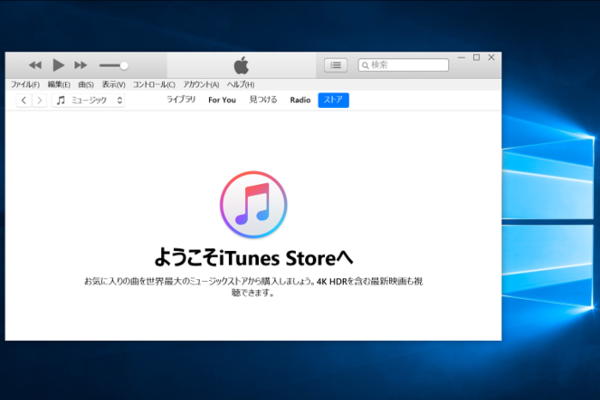Switch to the For You tab
The height and width of the screenshot is (400, 600).
222,100
